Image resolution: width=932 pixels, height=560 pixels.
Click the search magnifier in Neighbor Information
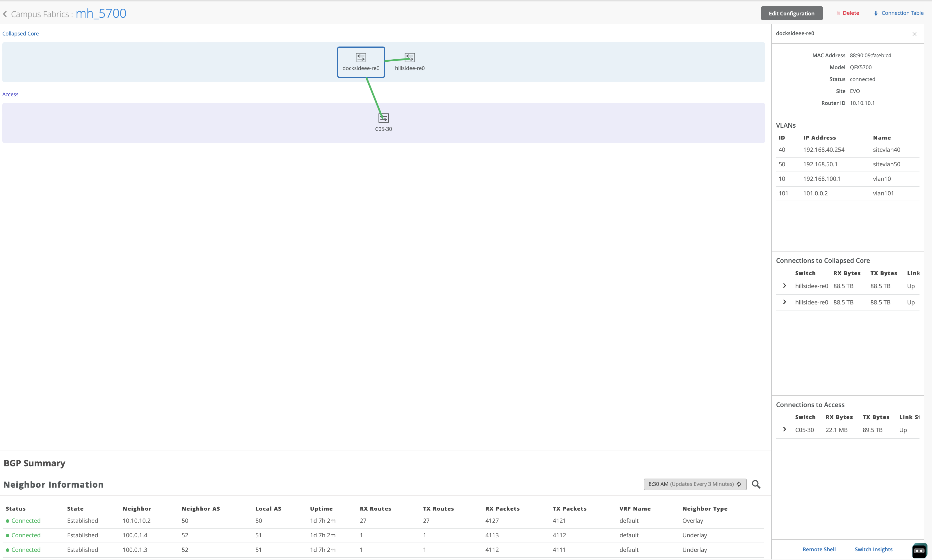(756, 484)
